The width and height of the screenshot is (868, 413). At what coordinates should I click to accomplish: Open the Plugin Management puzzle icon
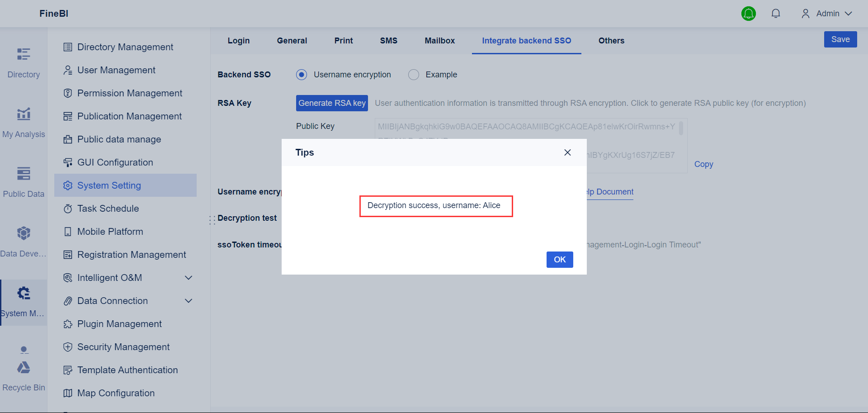tap(68, 323)
